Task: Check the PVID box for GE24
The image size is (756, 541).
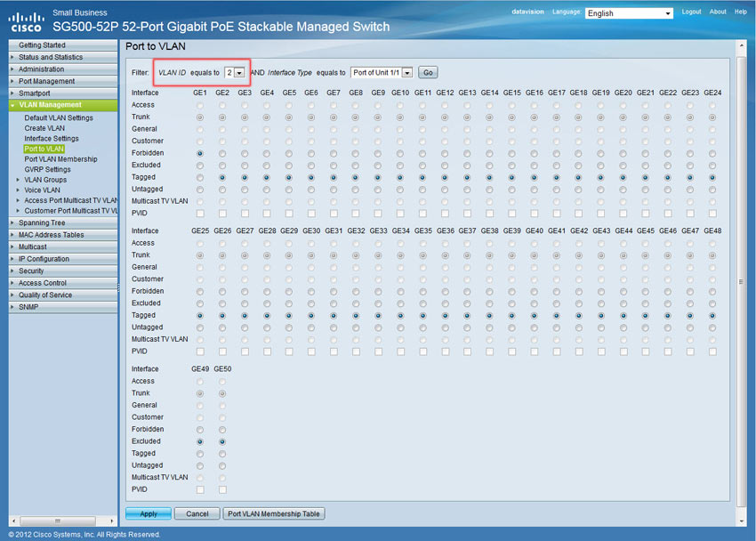Action: click(x=712, y=214)
